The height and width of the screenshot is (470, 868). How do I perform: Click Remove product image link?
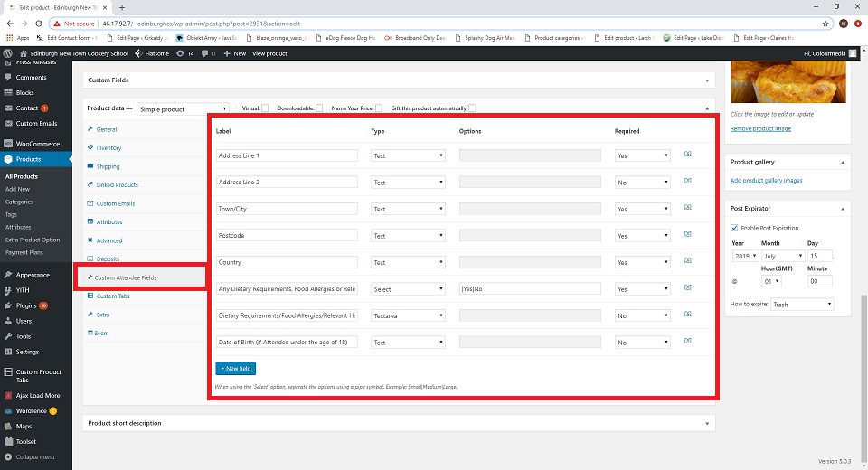760,129
